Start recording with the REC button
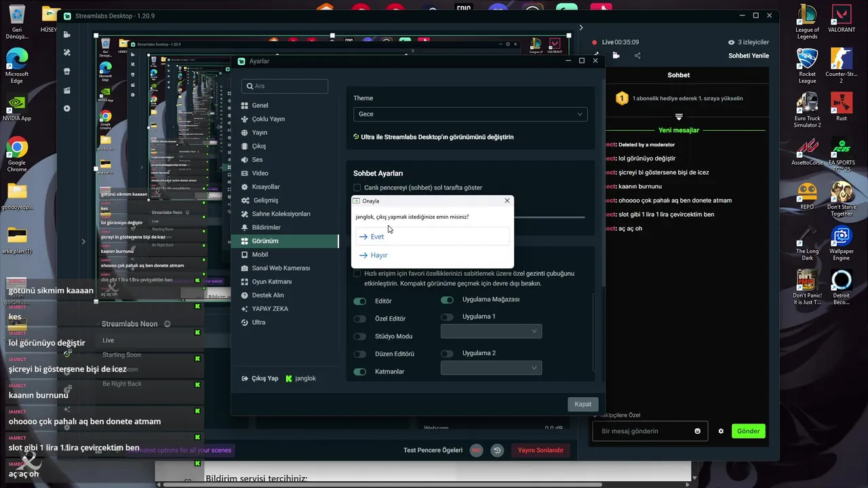 point(477,450)
